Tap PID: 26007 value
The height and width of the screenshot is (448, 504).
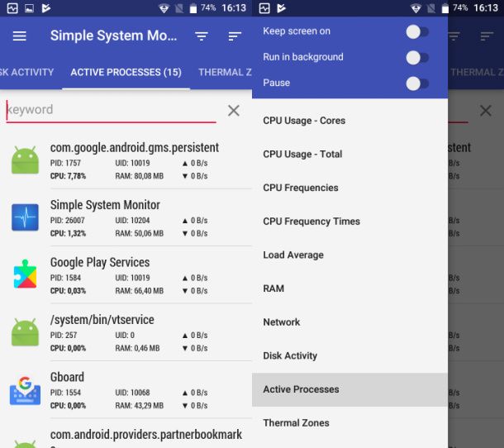point(67,221)
